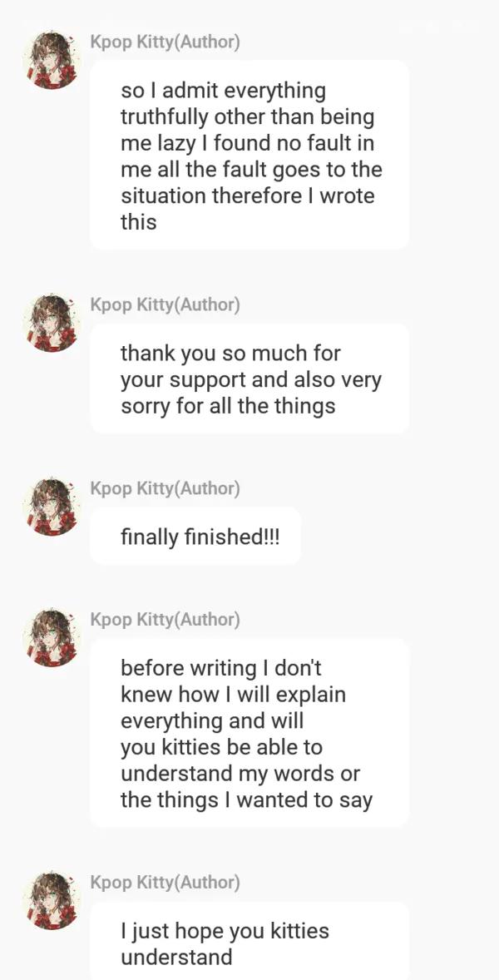This screenshot has height=980, width=499.
Task: Open Kpop Kitty(Author) name above "so I admit everything"
Action: coord(165,42)
